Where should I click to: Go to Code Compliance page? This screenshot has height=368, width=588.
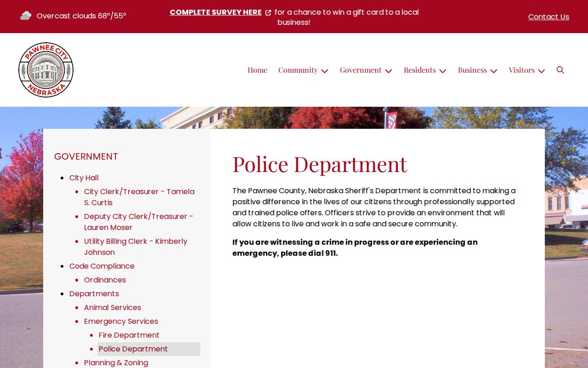point(102,266)
